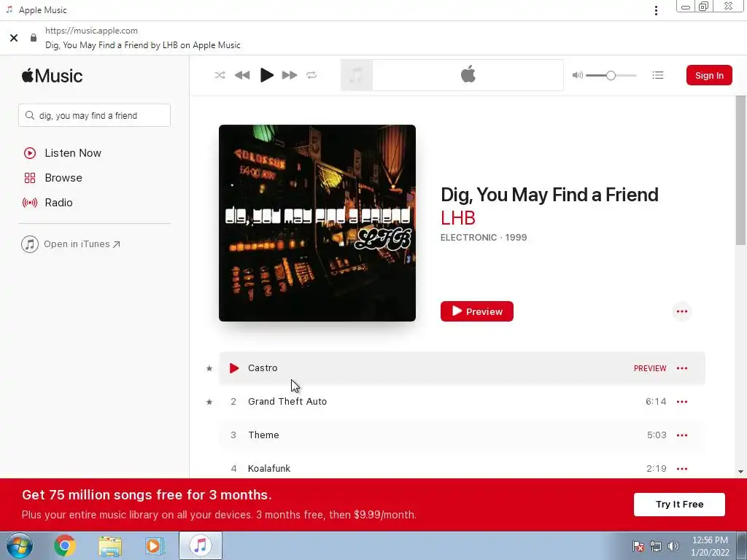Click the ELECTRONIC · 1999 genre text
The width and height of the screenshot is (747, 560).
[484, 237]
